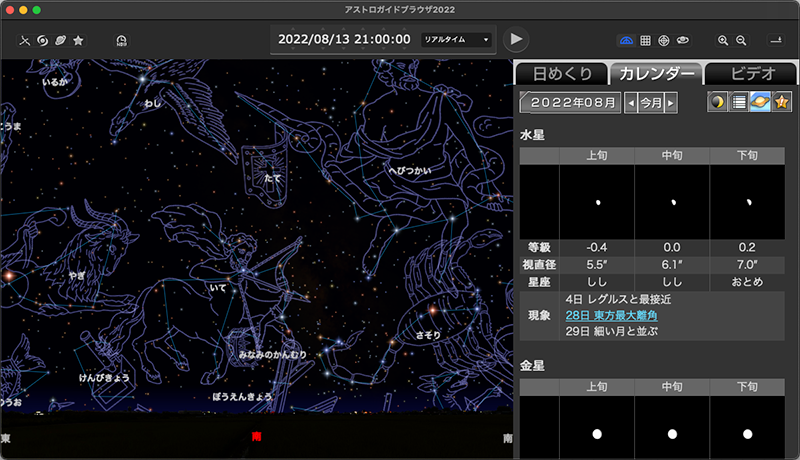This screenshot has width=800, height=460.
Task: Click Venus's 上旬 disc thumbnail
Action: [x=597, y=427]
